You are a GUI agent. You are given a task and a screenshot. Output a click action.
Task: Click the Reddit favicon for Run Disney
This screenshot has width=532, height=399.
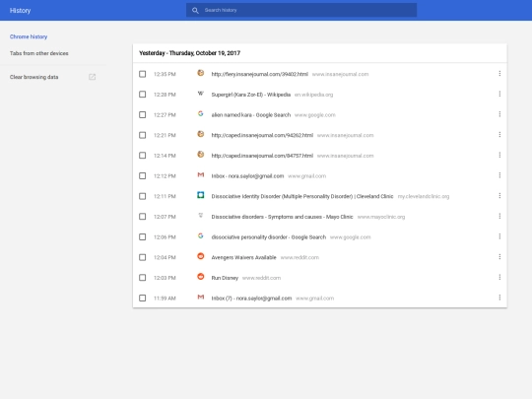point(201,277)
